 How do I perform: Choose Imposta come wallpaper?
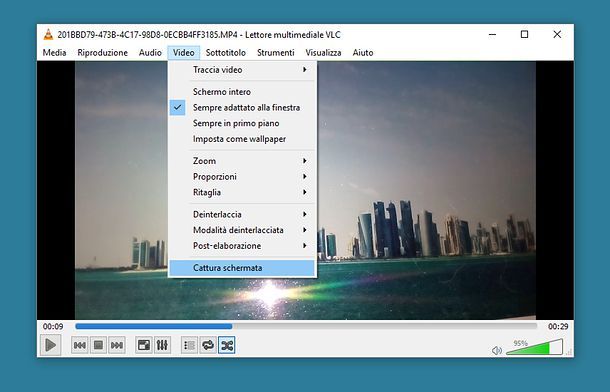tap(242, 139)
